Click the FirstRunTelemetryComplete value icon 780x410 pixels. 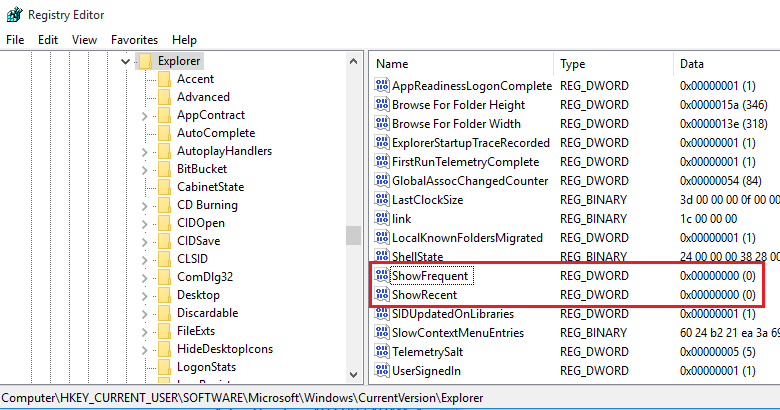tap(382, 162)
